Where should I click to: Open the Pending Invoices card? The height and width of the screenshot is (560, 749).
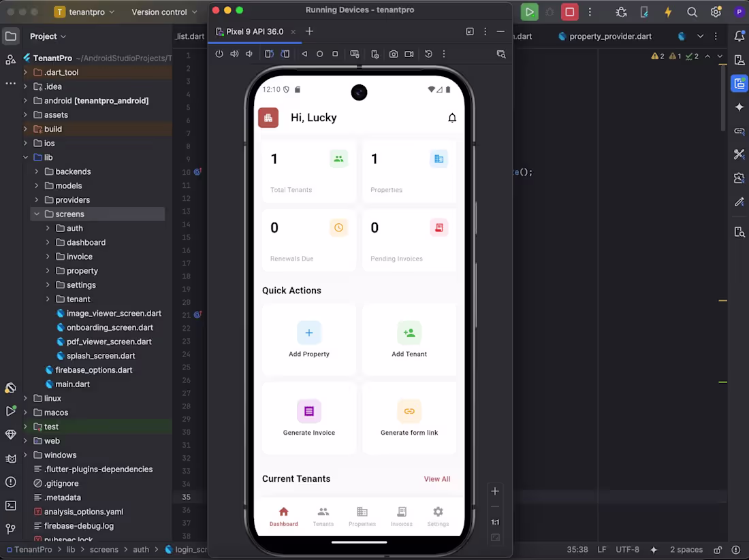coord(409,241)
